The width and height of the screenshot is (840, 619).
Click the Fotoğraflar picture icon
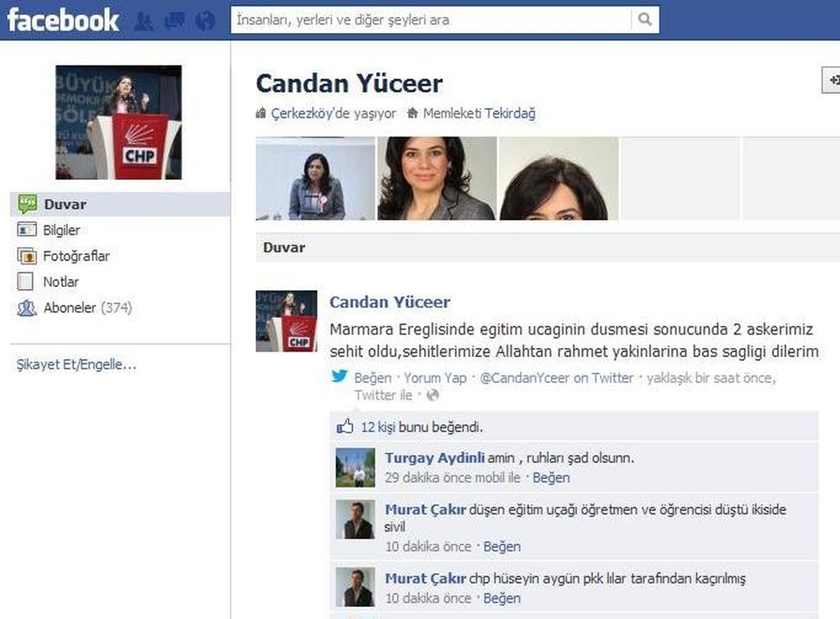click(27, 256)
